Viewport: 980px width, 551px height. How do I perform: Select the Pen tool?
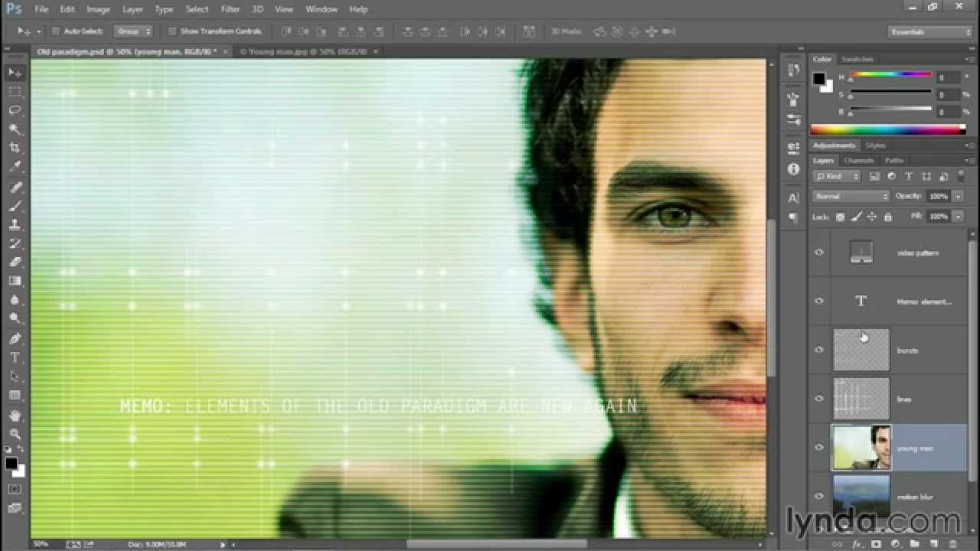tap(15, 338)
